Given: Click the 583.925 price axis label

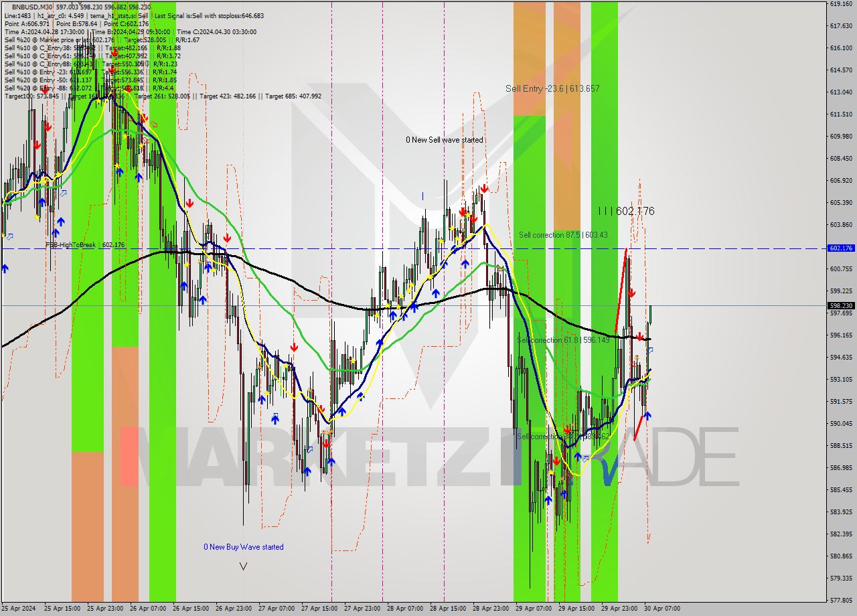Looking at the screenshot, I should pos(841,512).
